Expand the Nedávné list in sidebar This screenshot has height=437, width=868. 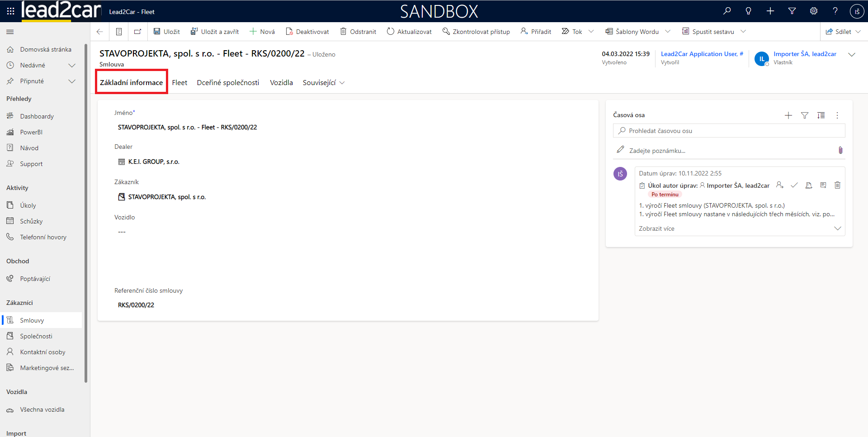[71, 65]
